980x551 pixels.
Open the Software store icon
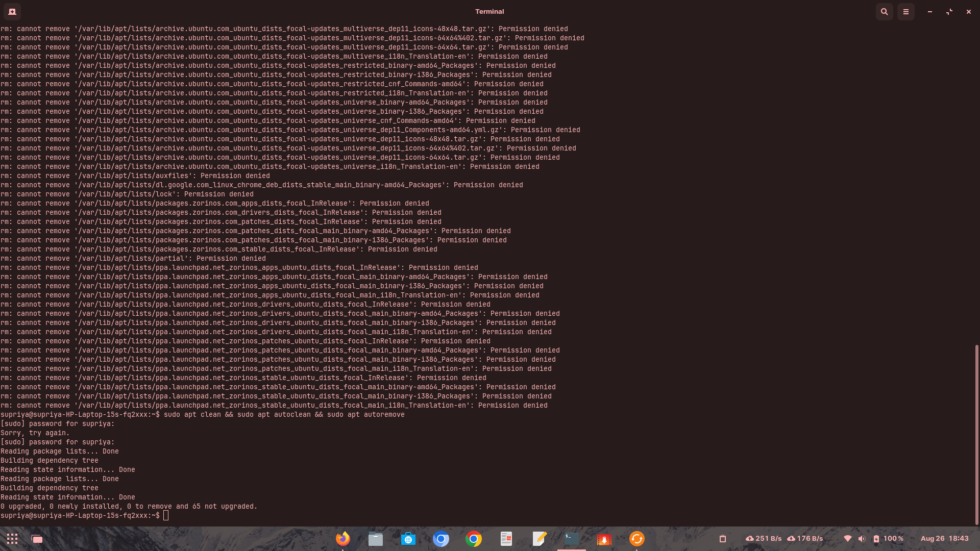pyautogui.click(x=408, y=539)
